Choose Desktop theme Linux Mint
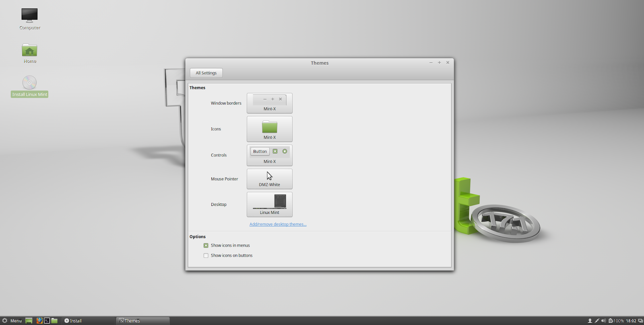644x325 pixels. [269, 204]
